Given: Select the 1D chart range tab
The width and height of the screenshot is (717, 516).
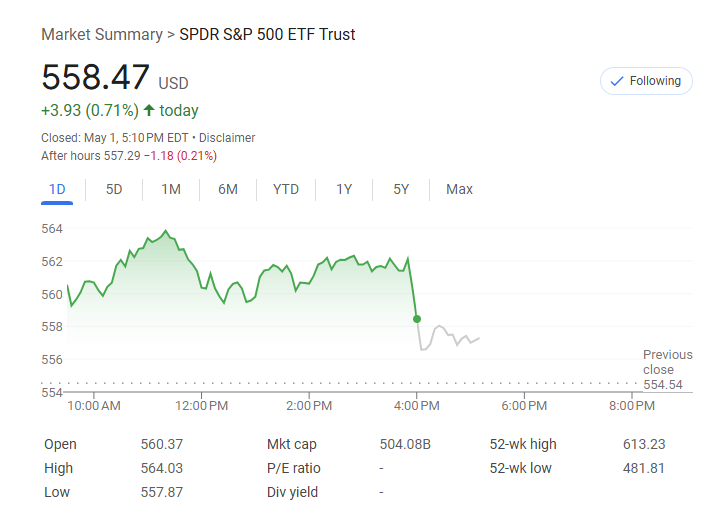Looking at the screenshot, I should click(57, 189).
